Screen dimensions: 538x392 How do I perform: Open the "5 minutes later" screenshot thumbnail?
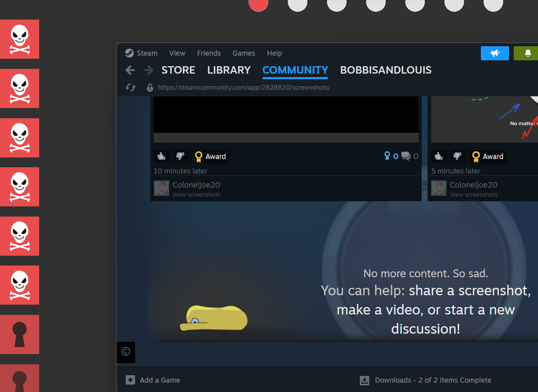click(x=484, y=119)
